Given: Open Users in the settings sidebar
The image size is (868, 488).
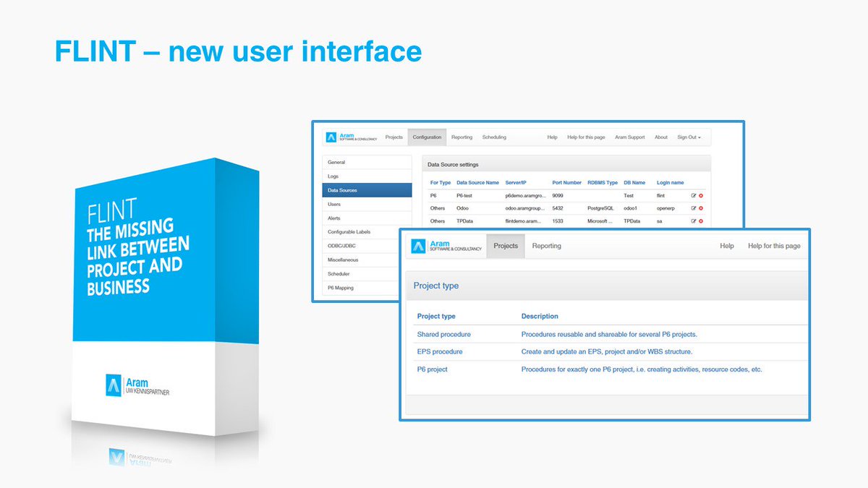Looking at the screenshot, I should (x=367, y=205).
